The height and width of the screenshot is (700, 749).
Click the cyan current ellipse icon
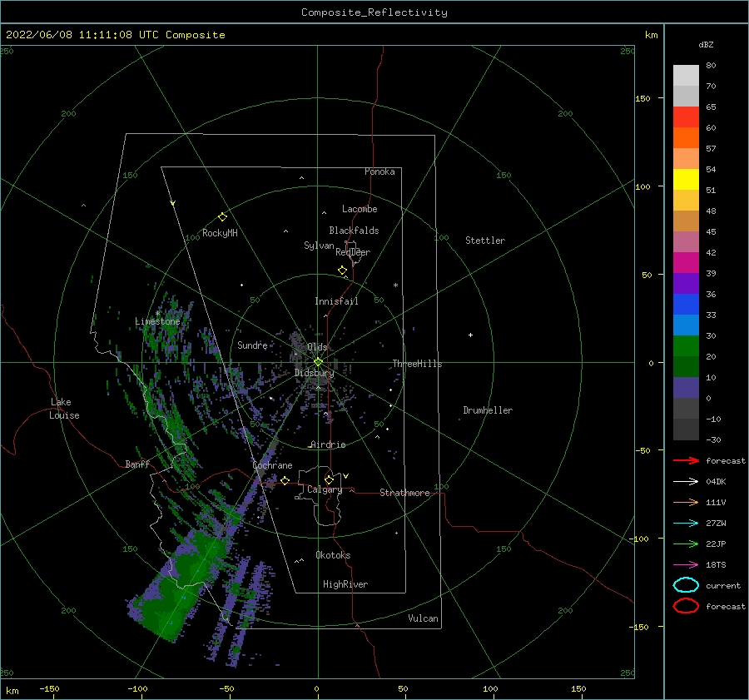click(686, 585)
